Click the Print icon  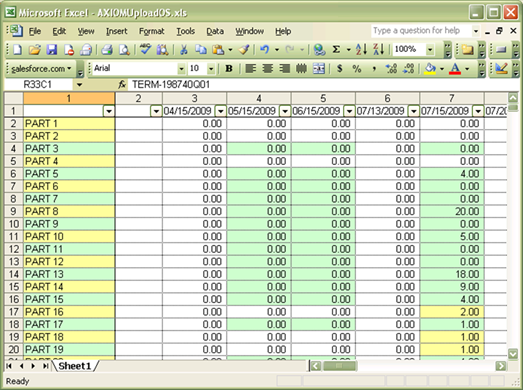[x=107, y=50]
